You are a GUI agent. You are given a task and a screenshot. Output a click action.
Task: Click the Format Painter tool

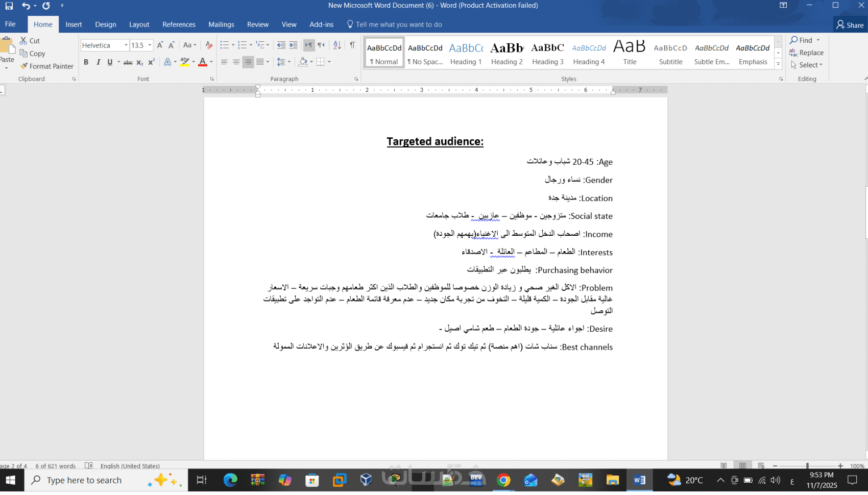click(x=47, y=66)
